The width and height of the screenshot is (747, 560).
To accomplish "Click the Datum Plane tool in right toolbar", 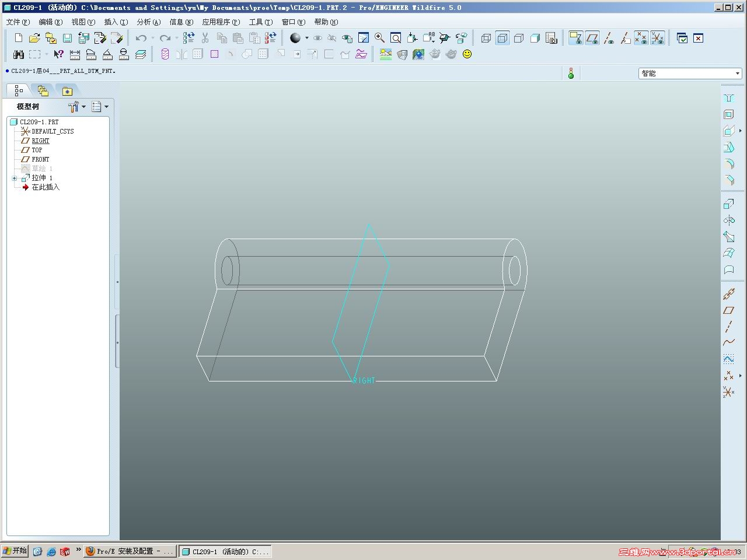I will pyautogui.click(x=729, y=310).
